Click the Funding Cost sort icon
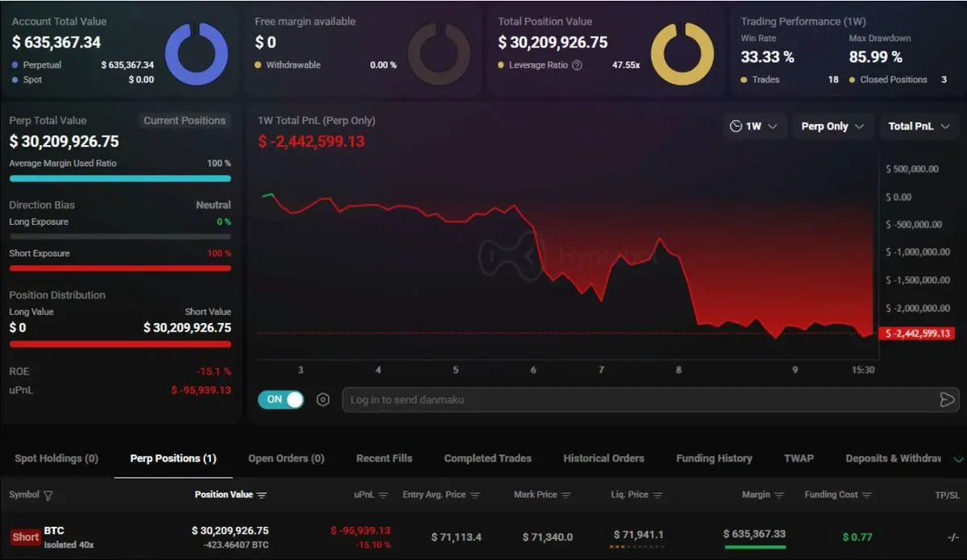This screenshot has width=967, height=560. [867, 495]
